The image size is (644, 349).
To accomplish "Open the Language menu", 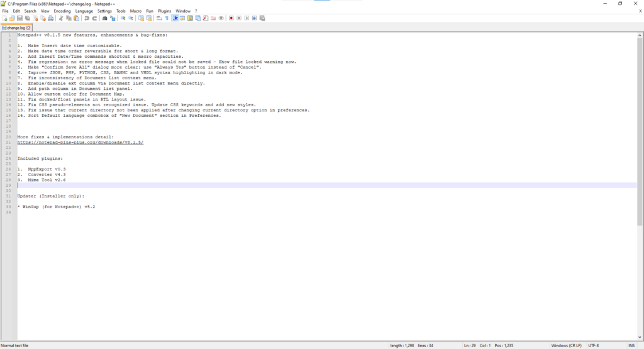I will 84,11.
